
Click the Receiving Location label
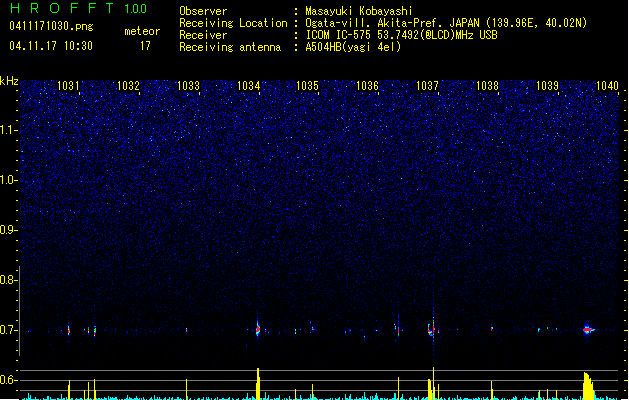pos(233,23)
